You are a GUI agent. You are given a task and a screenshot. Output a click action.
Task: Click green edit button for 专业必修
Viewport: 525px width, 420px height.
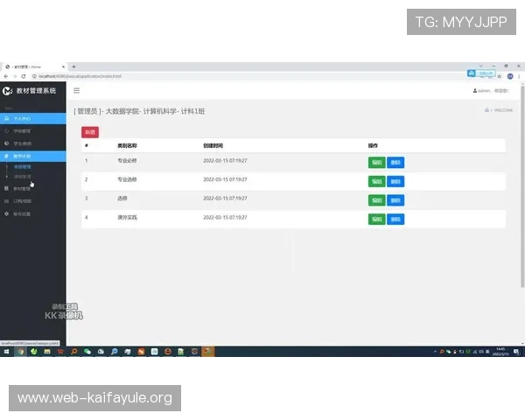(x=376, y=163)
